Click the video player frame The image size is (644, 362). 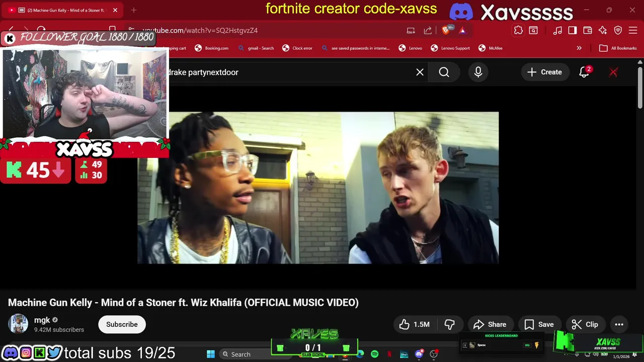click(x=318, y=188)
